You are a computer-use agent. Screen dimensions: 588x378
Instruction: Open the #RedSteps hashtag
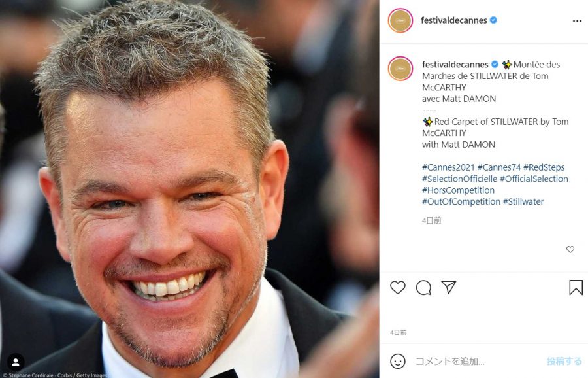(544, 167)
